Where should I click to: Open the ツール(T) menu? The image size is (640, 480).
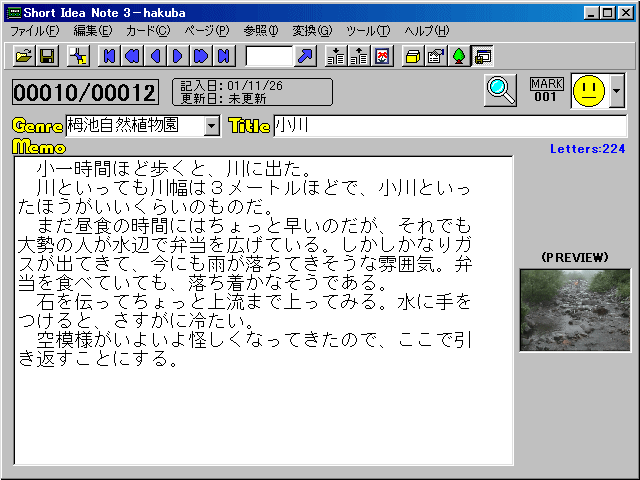368,31
